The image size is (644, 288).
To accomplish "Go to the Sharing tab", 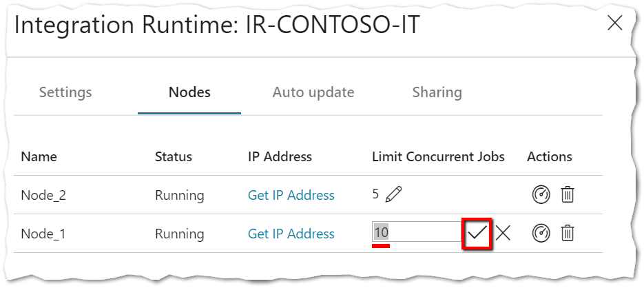I will [x=437, y=92].
